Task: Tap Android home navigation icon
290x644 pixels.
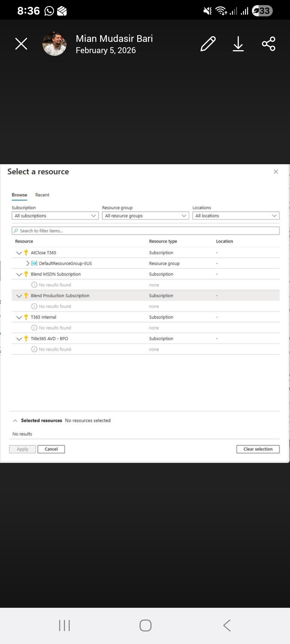Action: click(145, 625)
